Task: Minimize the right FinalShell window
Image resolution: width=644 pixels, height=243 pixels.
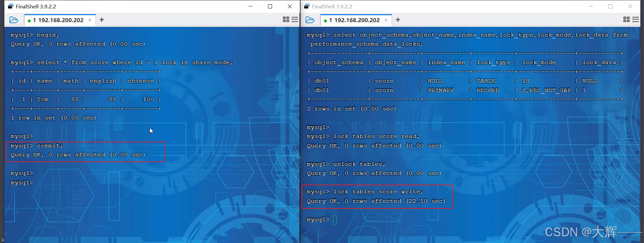Action: click(591, 6)
